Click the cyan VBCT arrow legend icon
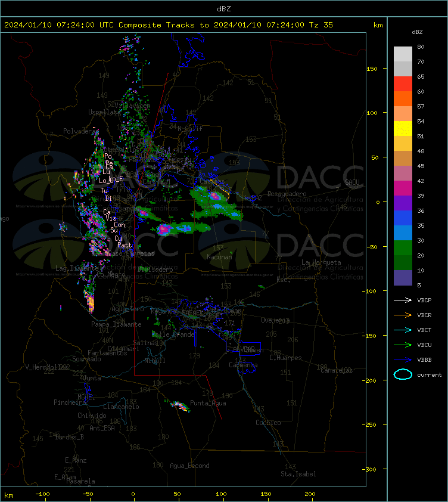The height and width of the screenshot is (502, 448). point(403,330)
